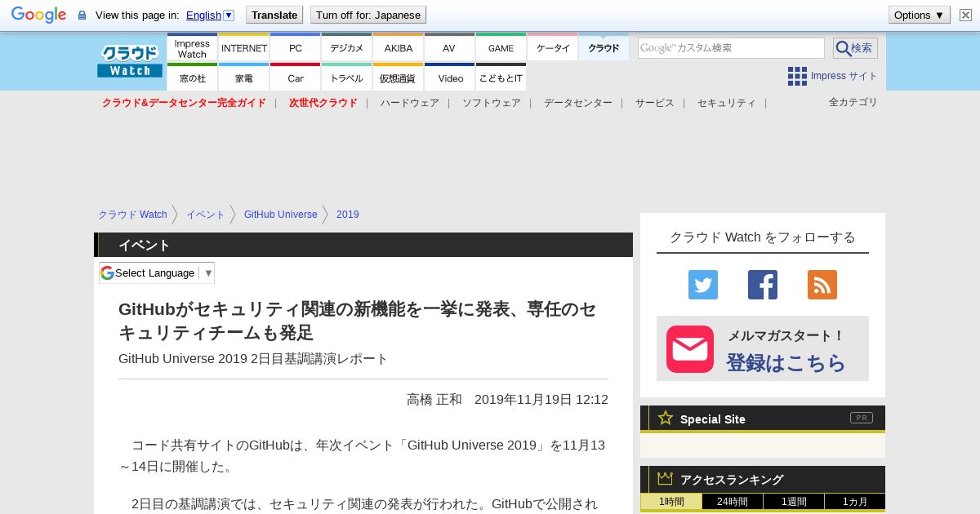Open the サービス category
Viewport: 980px width, 514px height.
(x=655, y=103)
